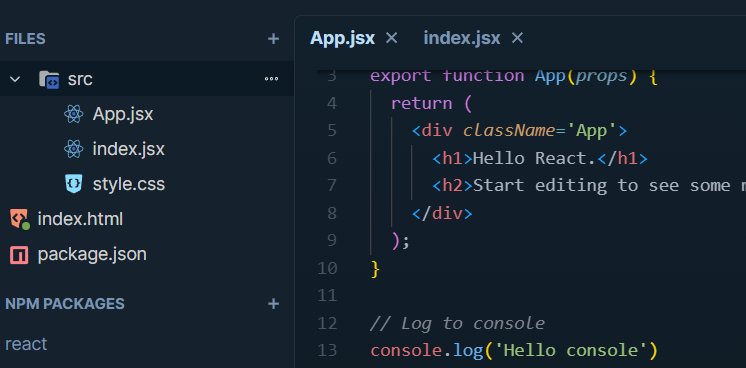746x368 pixels.
Task: Open index.html in the file tree
Action: (x=80, y=219)
